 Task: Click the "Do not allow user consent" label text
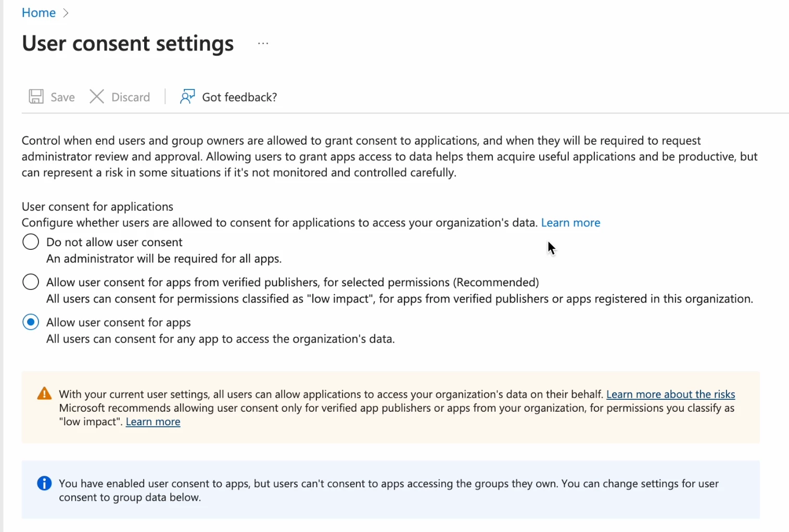tap(114, 242)
